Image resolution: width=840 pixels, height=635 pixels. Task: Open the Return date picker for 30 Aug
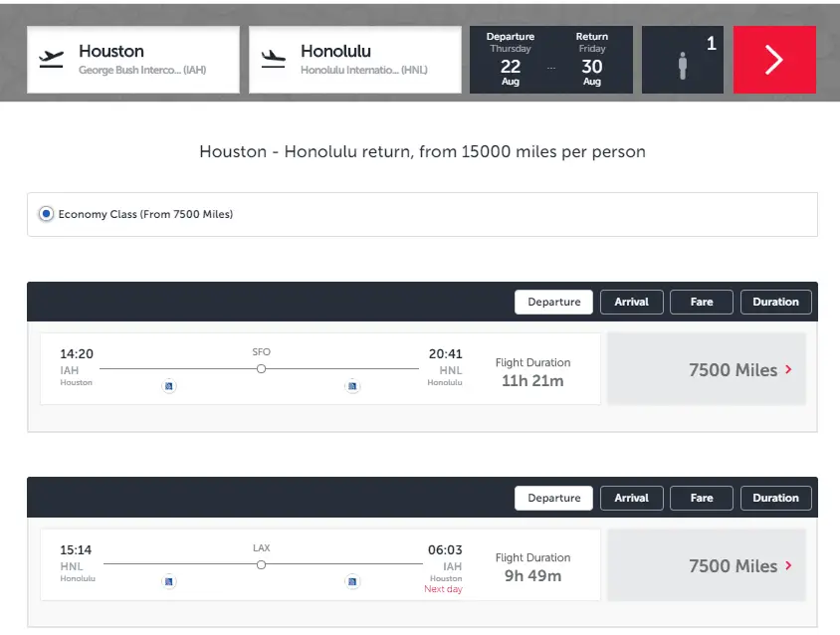(x=592, y=60)
